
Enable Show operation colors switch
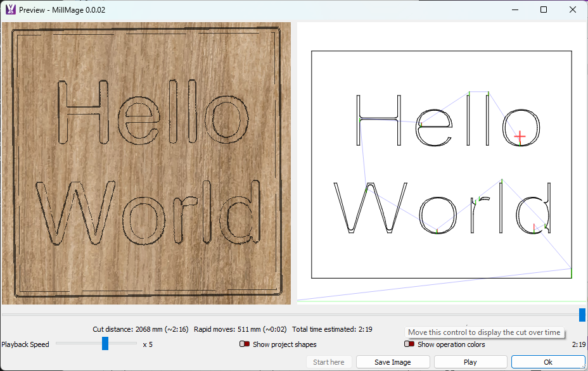(x=410, y=344)
